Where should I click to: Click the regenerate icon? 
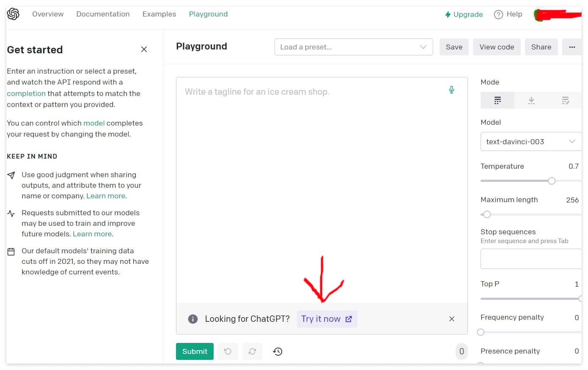[x=252, y=351]
